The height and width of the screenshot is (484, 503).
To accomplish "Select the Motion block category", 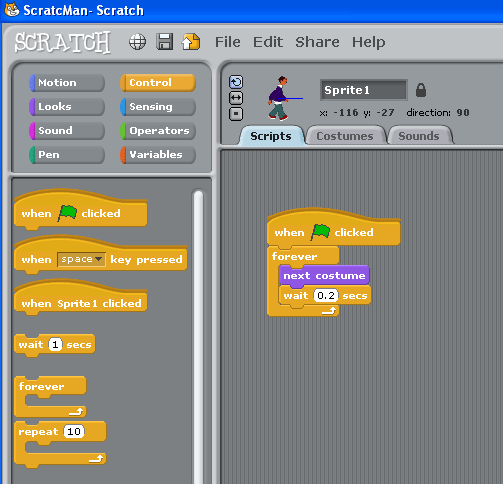I will click(67, 83).
